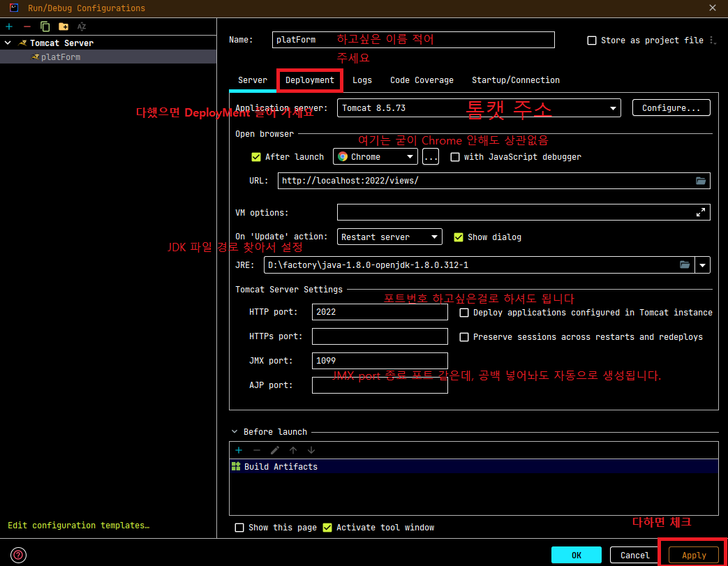728x566 pixels.
Task: Click the HTTP port field
Action: [380, 312]
